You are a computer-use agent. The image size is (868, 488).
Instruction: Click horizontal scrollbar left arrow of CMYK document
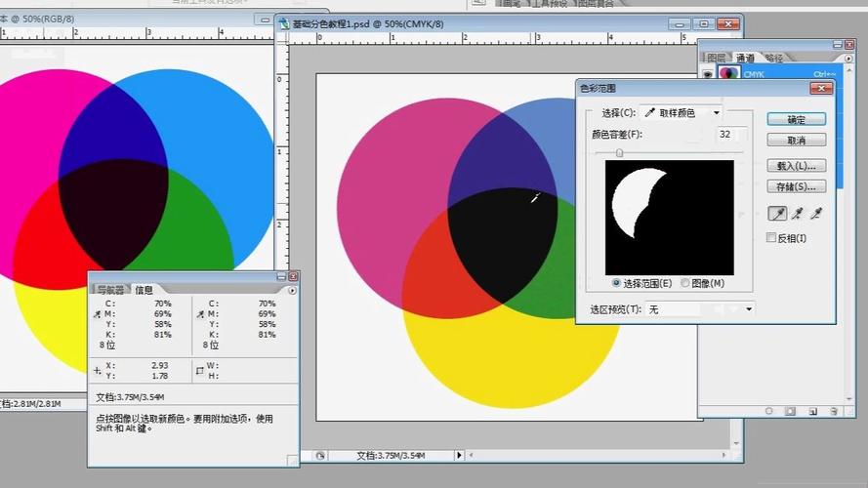[x=471, y=455]
